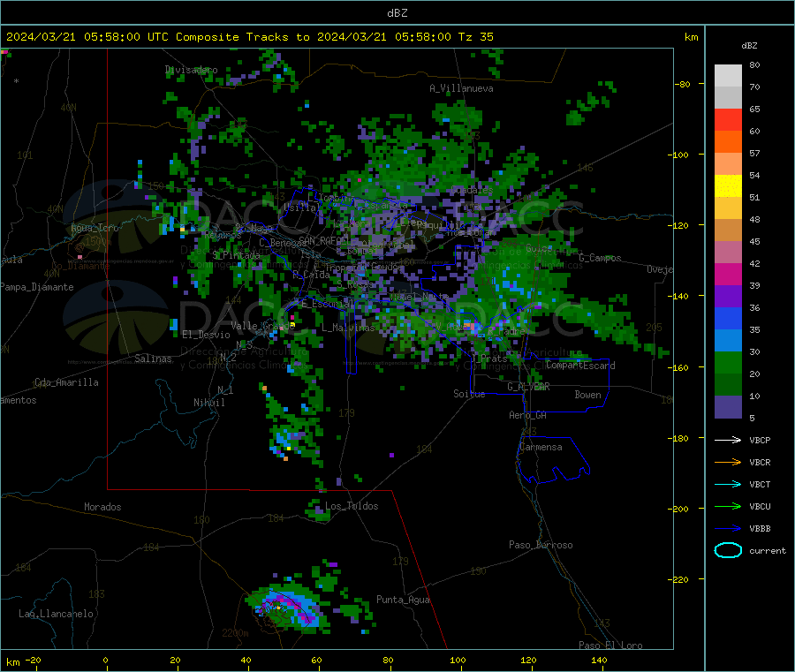Viewport: 795px width, 672px height.
Task: Click the Bowen map label
Action: coord(587,395)
